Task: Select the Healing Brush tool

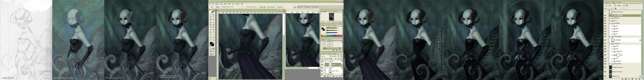Action: click(x=211, y=22)
